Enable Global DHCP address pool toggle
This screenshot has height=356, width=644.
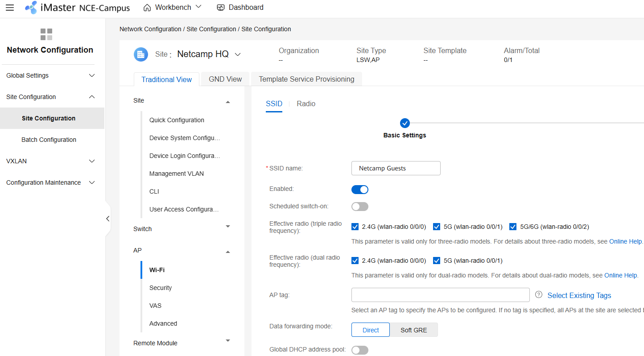coord(360,350)
